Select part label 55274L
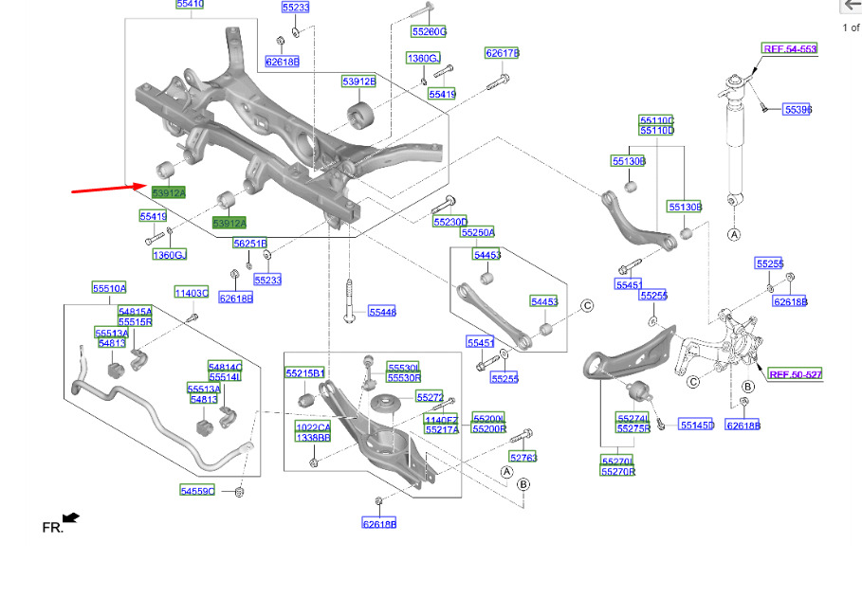The width and height of the screenshot is (862, 616). click(x=633, y=418)
